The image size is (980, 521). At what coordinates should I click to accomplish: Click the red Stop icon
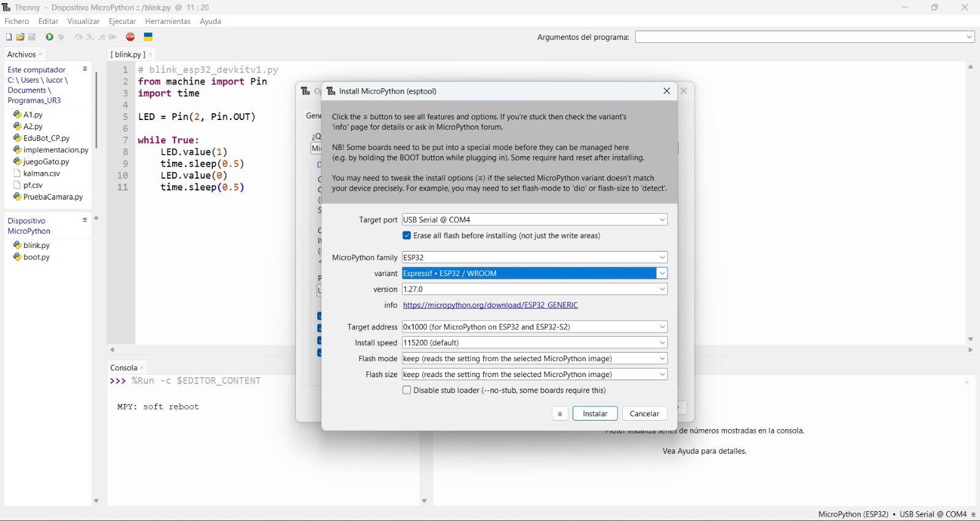[130, 37]
